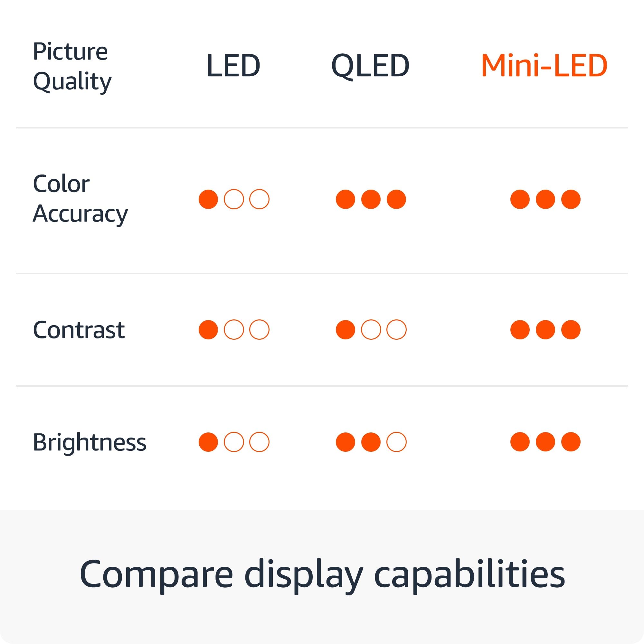Click the Compare display capabilities caption
This screenshot has height=644, width=644.
322,574
